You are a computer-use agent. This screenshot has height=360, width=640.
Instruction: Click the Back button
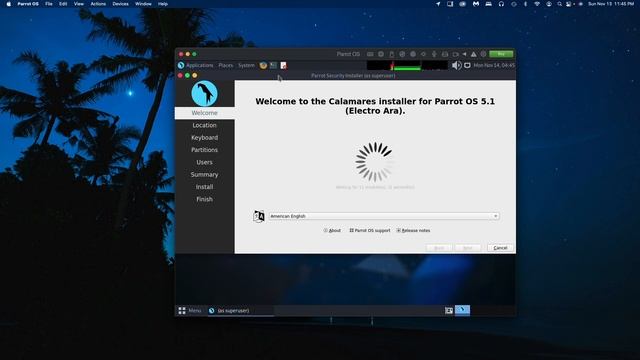pos(439,248)
